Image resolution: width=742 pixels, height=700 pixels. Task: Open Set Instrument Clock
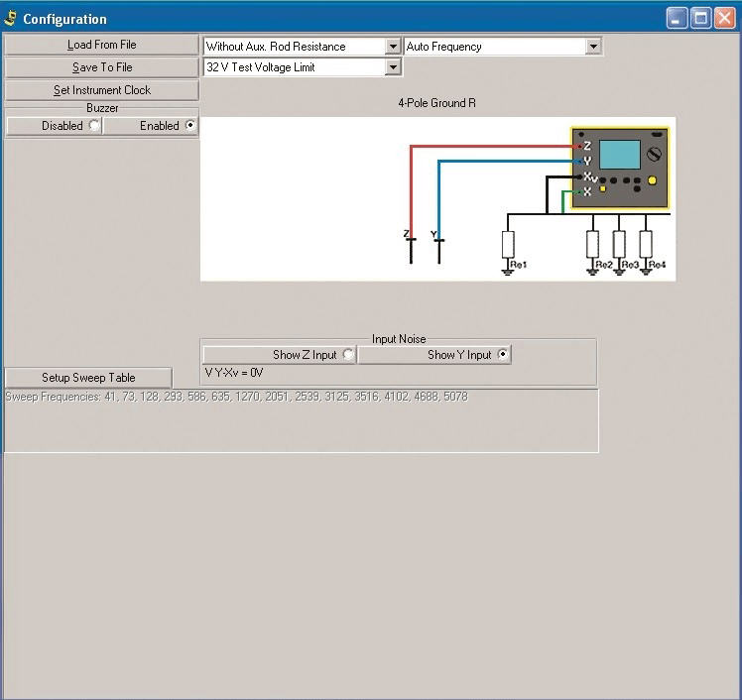tap(102, 90)
